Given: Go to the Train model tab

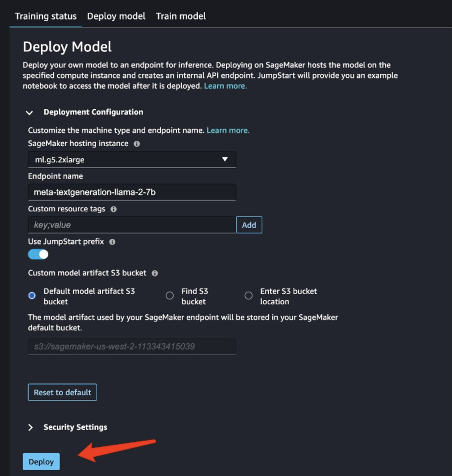Looking at the screenshot, I should tap(181, 16).
